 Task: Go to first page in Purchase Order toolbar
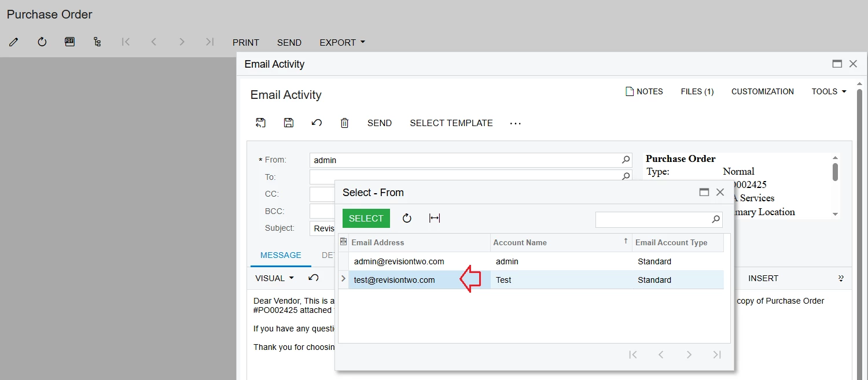tap(126, 42)
